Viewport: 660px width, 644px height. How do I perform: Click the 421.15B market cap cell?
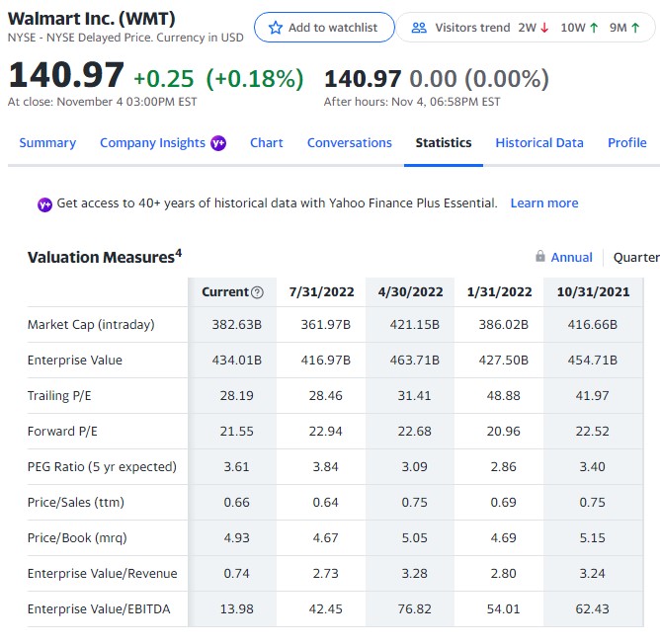(x=415, y=325)
